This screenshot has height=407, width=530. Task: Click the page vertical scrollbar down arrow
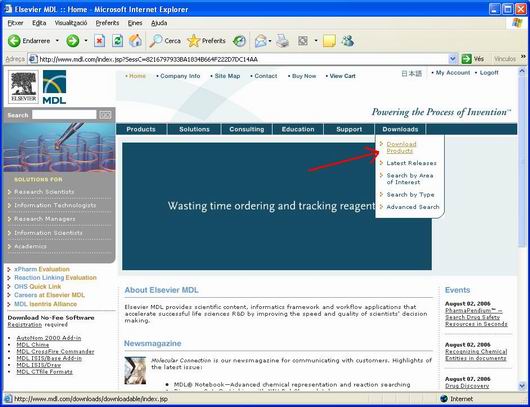522,386
